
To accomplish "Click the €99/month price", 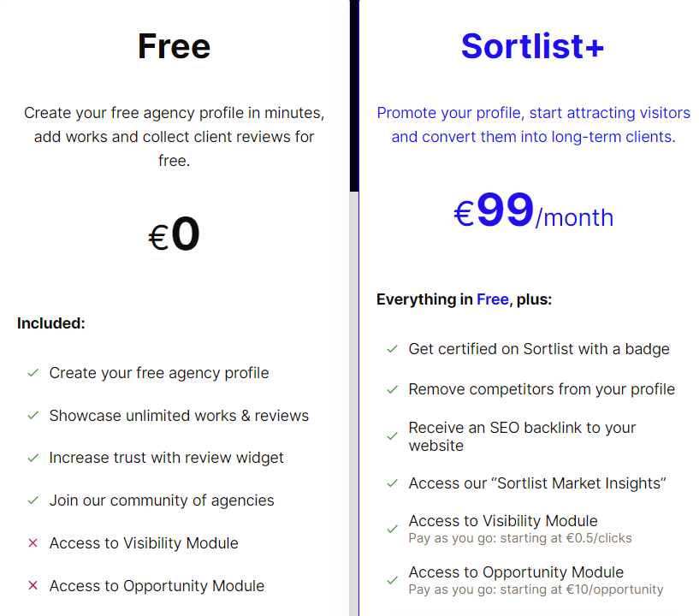I will point(534,210).
